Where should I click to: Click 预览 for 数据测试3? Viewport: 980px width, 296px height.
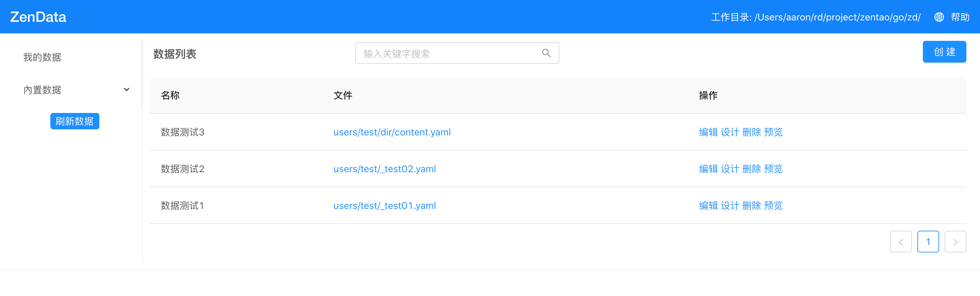[773, 132]
